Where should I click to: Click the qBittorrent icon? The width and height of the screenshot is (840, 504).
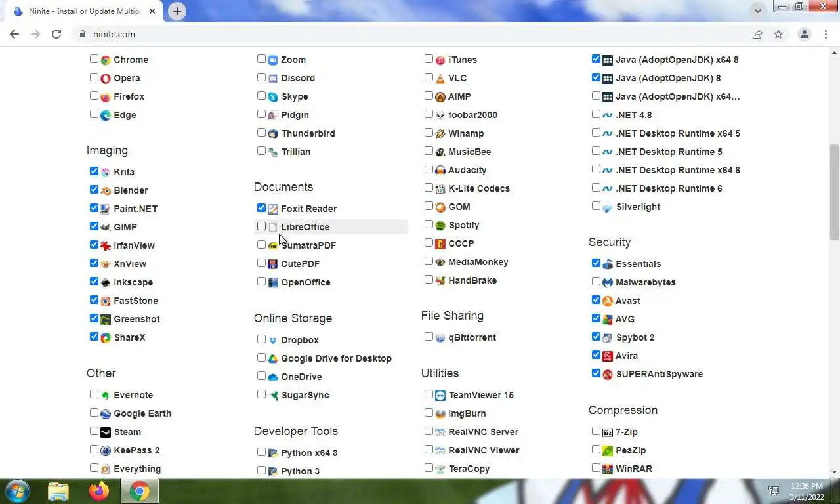click(x=440, y=337)
